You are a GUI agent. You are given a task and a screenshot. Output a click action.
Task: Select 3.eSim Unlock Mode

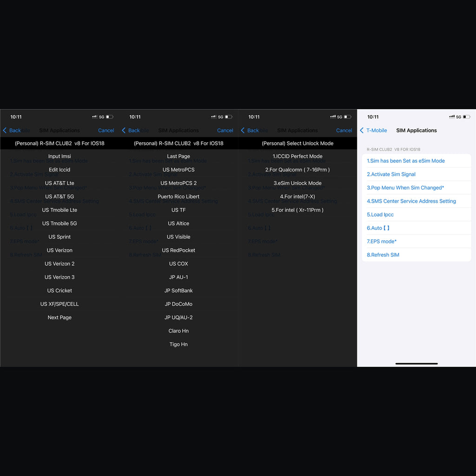point(297,183)
